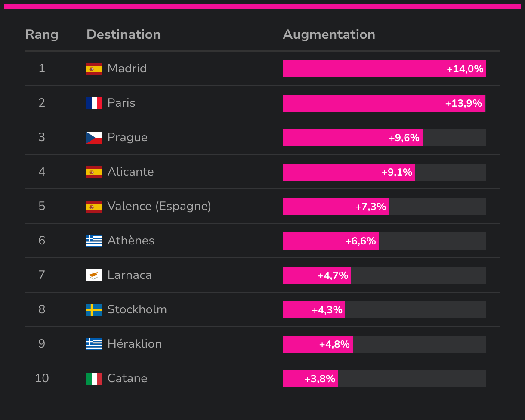The width and height of the screenshot is (525, 420).
Task: Click the Spanish flag next to Madrid
Action: tap(94, 69)
